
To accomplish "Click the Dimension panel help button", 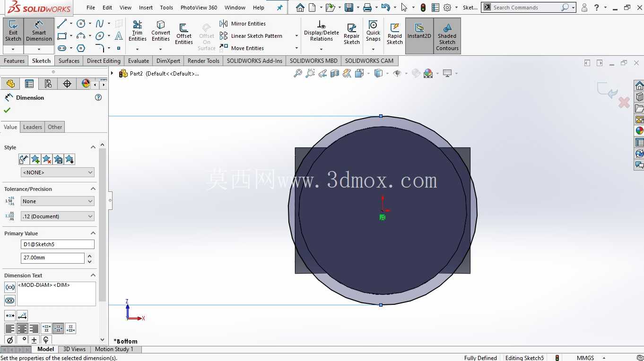I will tap(98, 97).
